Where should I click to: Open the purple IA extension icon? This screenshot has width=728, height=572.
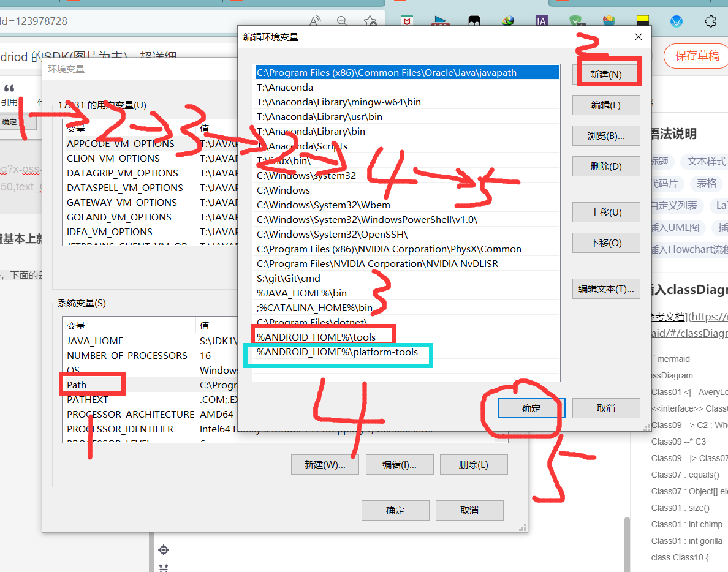tap(541, 21)
